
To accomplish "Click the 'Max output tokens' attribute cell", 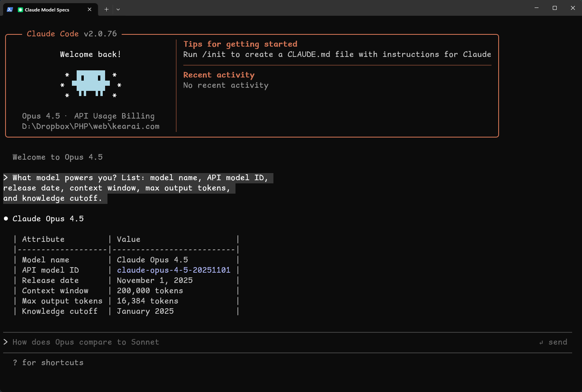I will tap(62, 301).
